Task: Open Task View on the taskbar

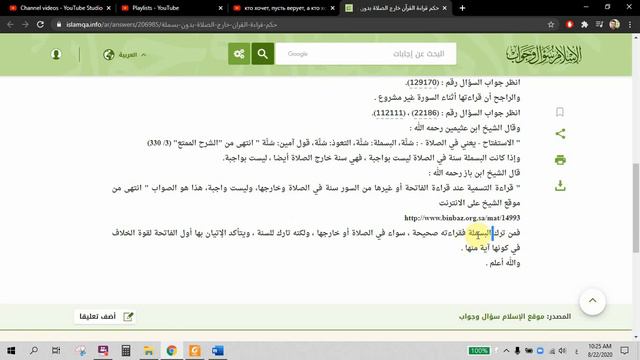Action: 56,350
